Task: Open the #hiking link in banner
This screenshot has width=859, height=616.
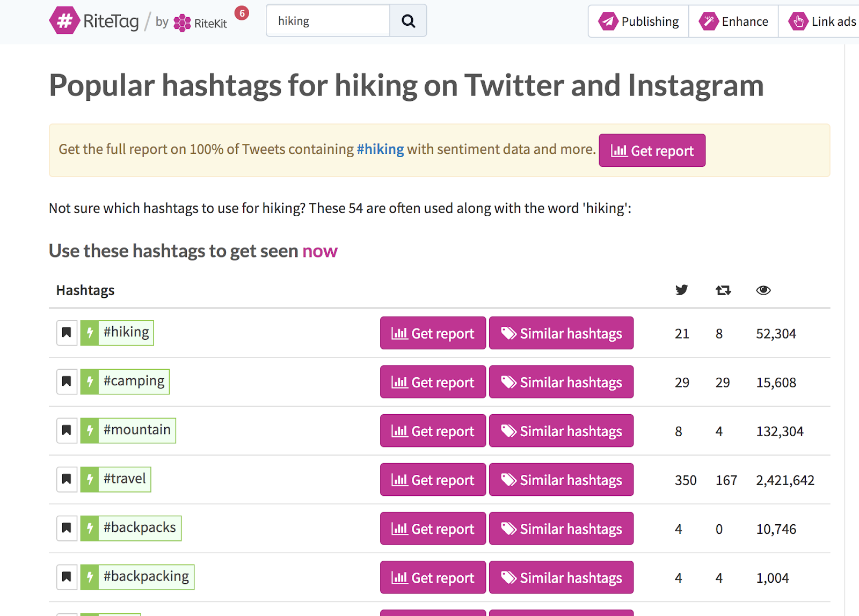Action: 380,149
